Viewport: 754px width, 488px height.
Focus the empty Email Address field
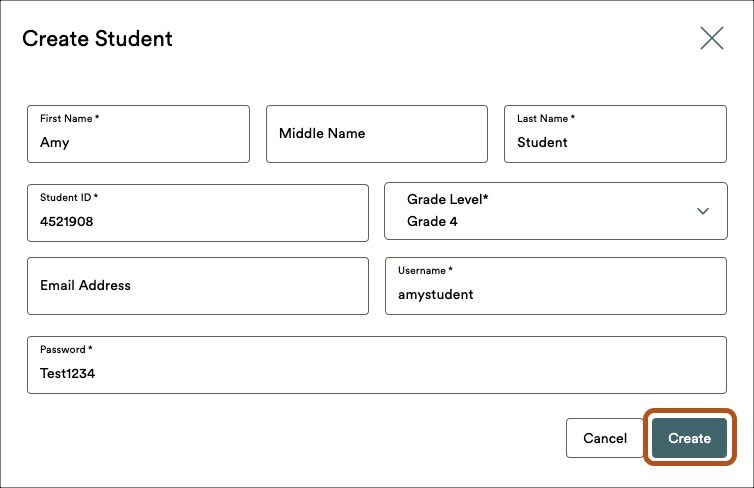click(x=198, y=286)
